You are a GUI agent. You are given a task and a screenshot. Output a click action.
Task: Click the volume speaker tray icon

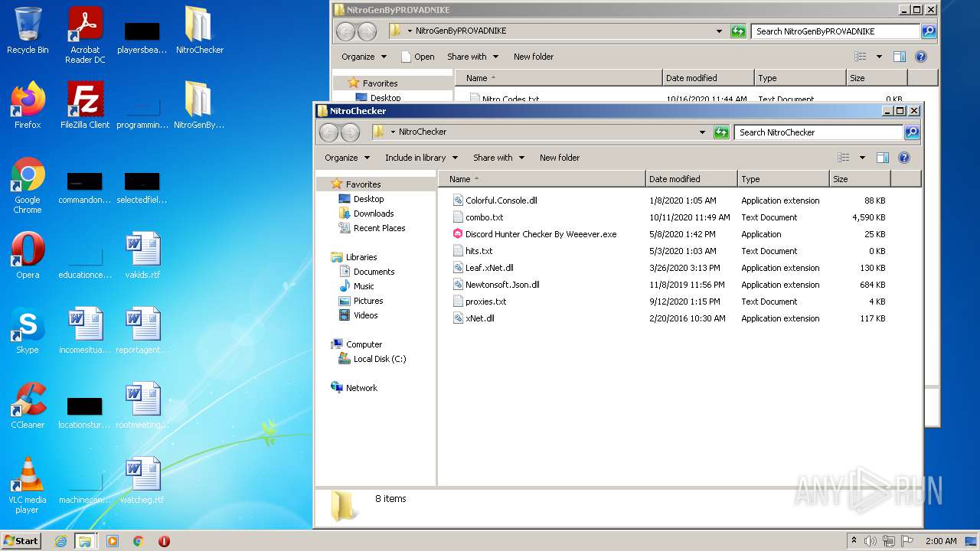tap(871, 541)
